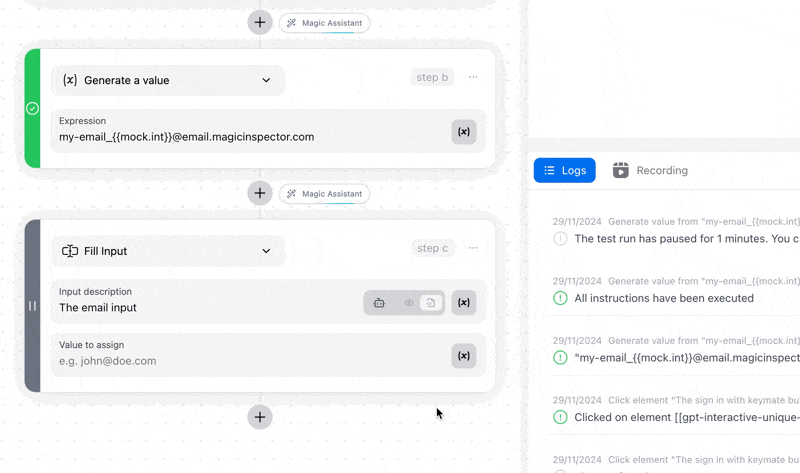Toggle the eye vision selector mode
This screenshot has height=473, width=800.
coord(409,303)
